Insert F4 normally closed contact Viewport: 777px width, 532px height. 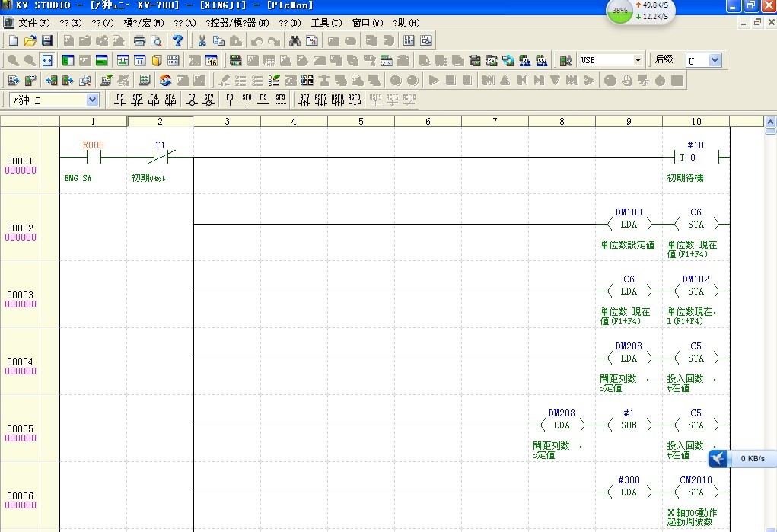pos(154,100)
